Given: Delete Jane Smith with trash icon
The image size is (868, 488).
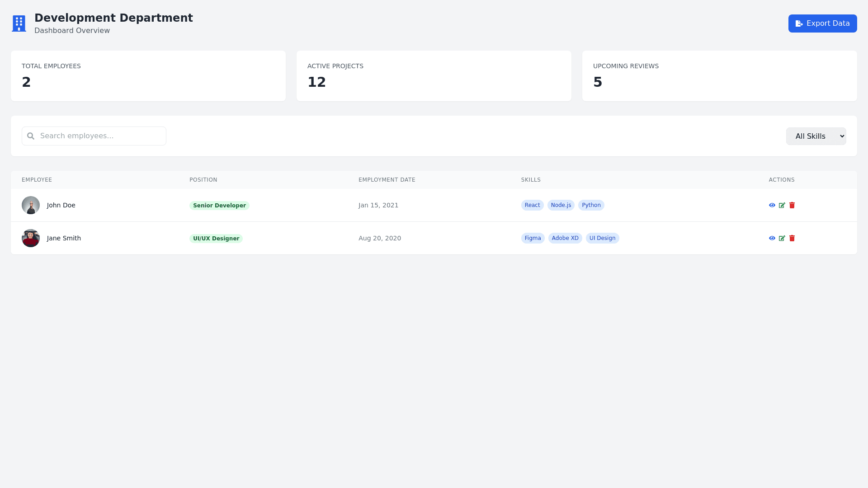Looking at the screenshot, I should (792, 238).
